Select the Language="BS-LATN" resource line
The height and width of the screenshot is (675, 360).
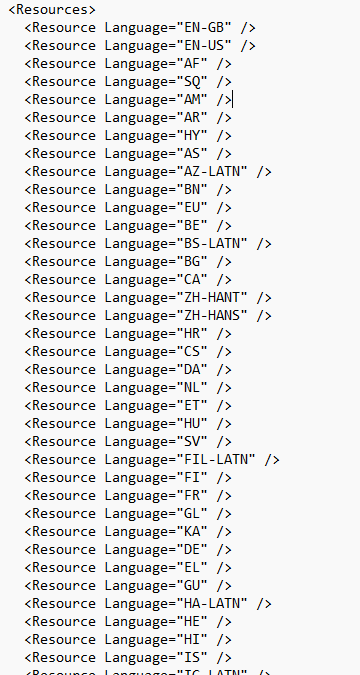[x=148, y=244]
